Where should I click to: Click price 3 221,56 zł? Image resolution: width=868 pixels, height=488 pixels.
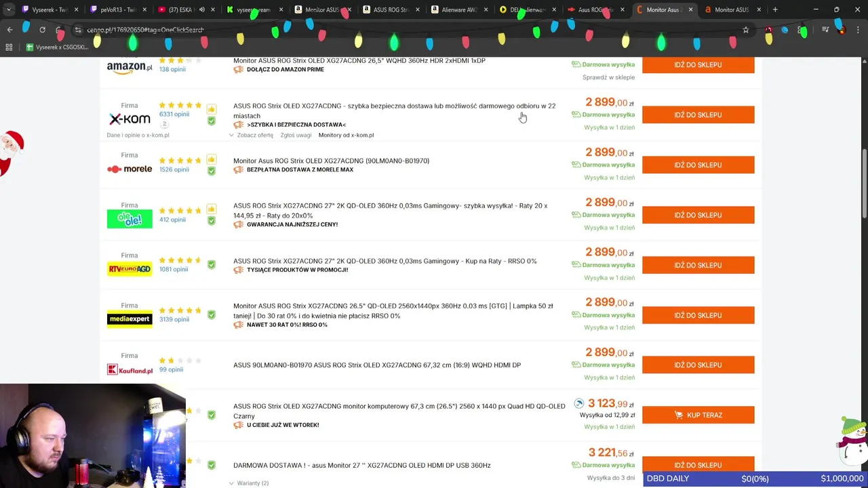(611, 453)
